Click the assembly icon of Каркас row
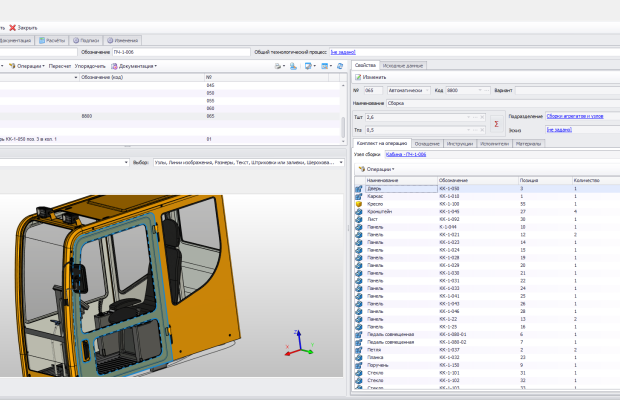620x400 pixels. 359,196
